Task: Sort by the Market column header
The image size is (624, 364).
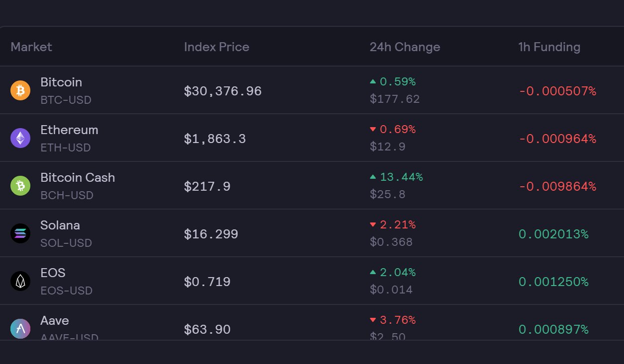Action: click(x=31, y=47)
